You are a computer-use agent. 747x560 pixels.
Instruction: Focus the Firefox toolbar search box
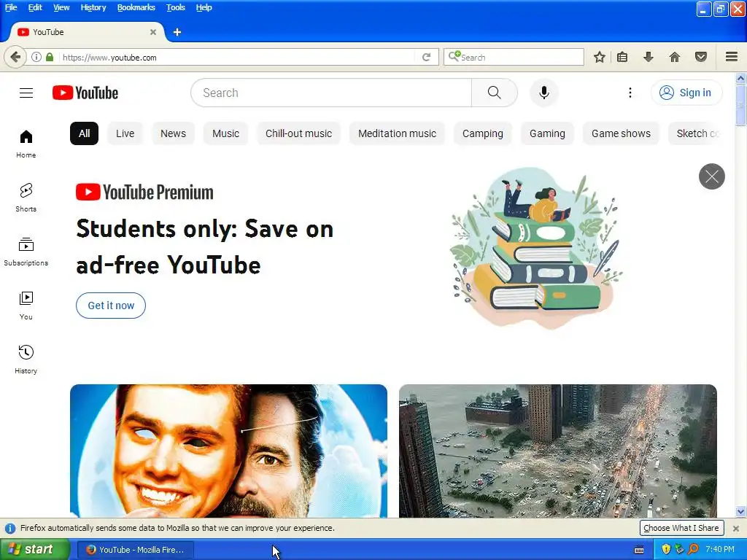514,57
